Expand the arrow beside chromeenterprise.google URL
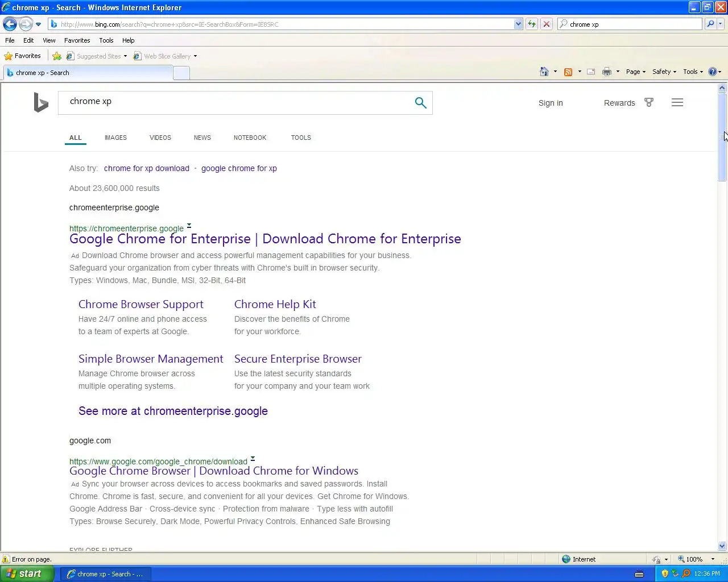The image size is (728, 582). pyautogui.click(x=189, y=226)
